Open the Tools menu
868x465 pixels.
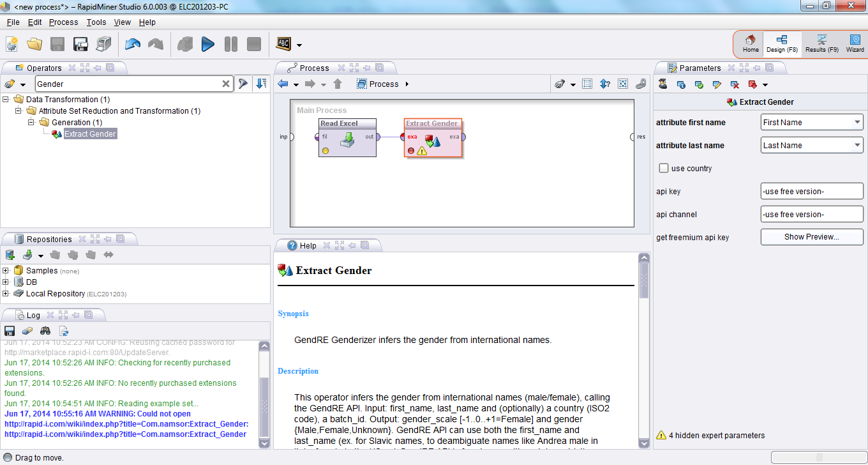96,22
